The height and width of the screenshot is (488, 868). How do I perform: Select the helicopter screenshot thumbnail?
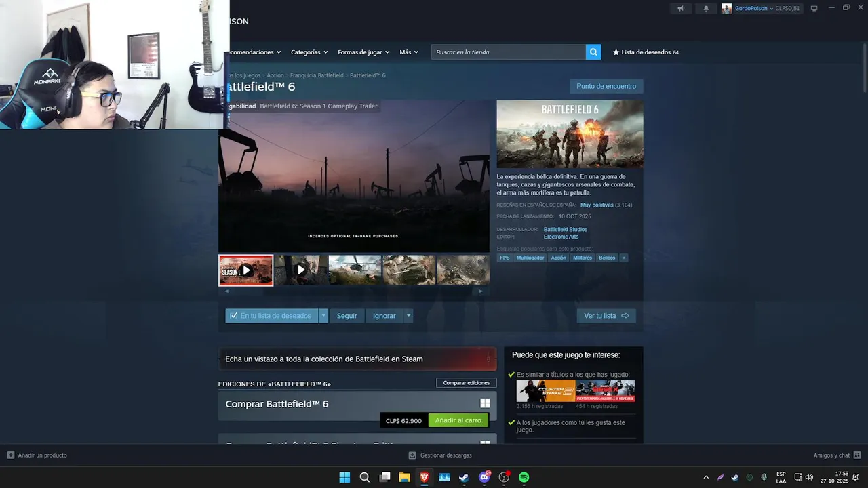(355, 270)
